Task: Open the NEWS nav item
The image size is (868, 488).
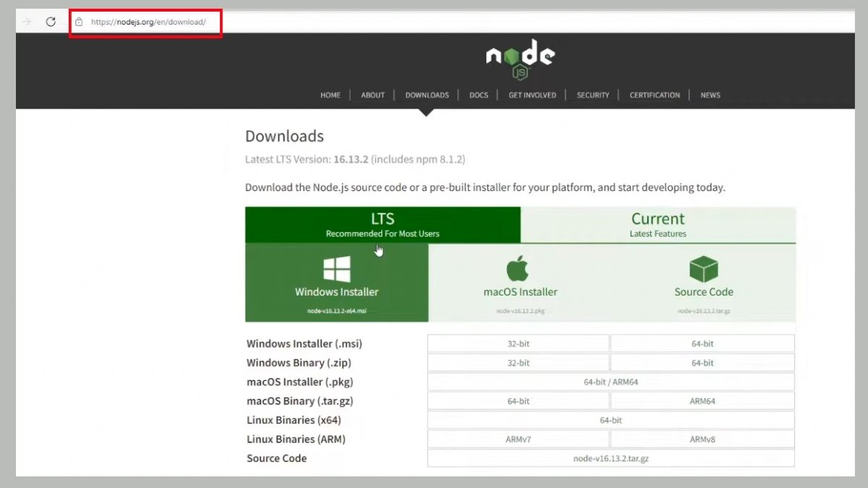Action: click(710, 95)
